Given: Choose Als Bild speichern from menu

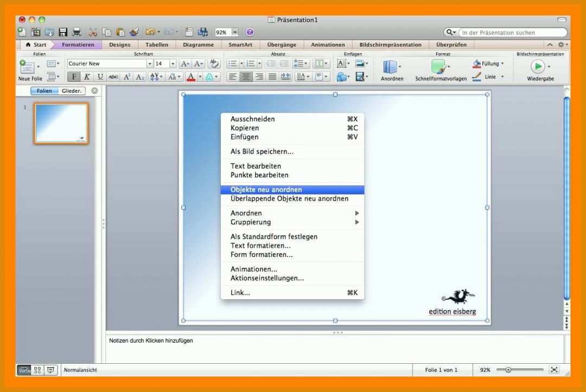Looking at the screenshot, I should [x=292, y=152].
